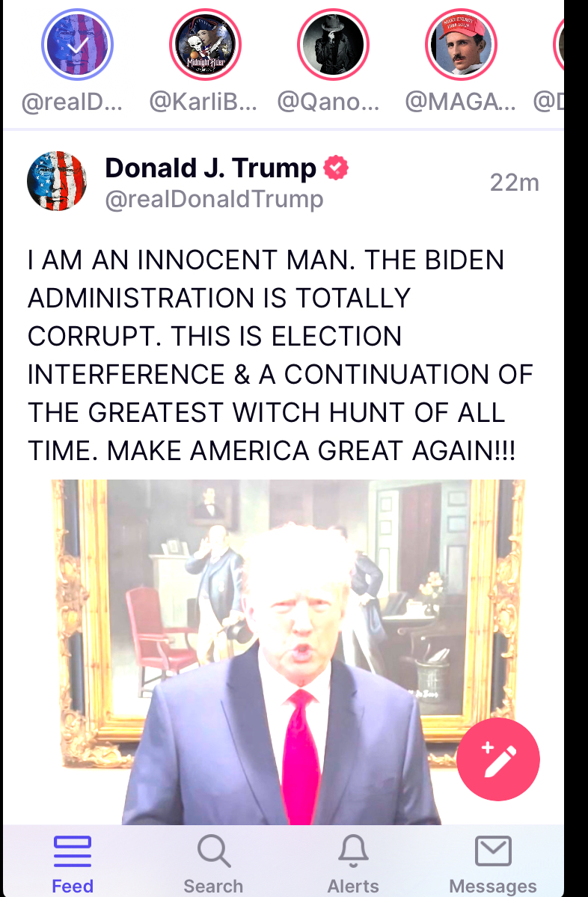Play the video attached to the post
588x897 pixels.
288,652
